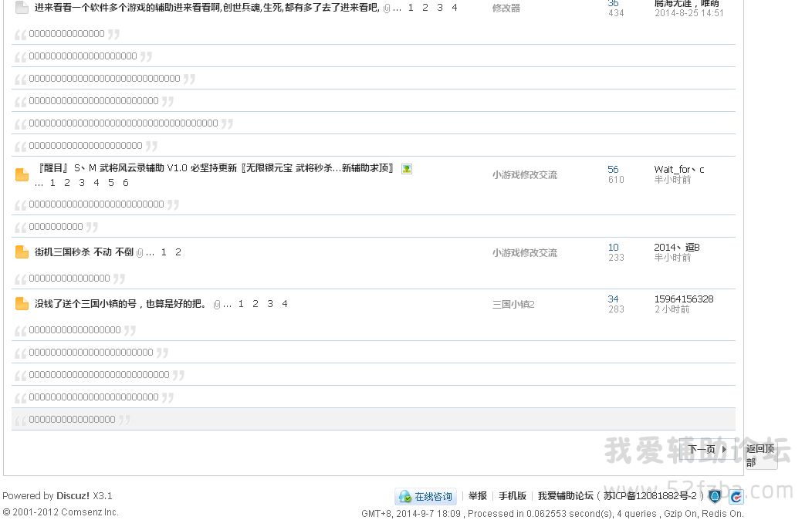The width and height of the screenshot is (812, 520).
Task: Go to page 4 of the 武将风云录辅助 thread
Action: [x=96, y=183]
